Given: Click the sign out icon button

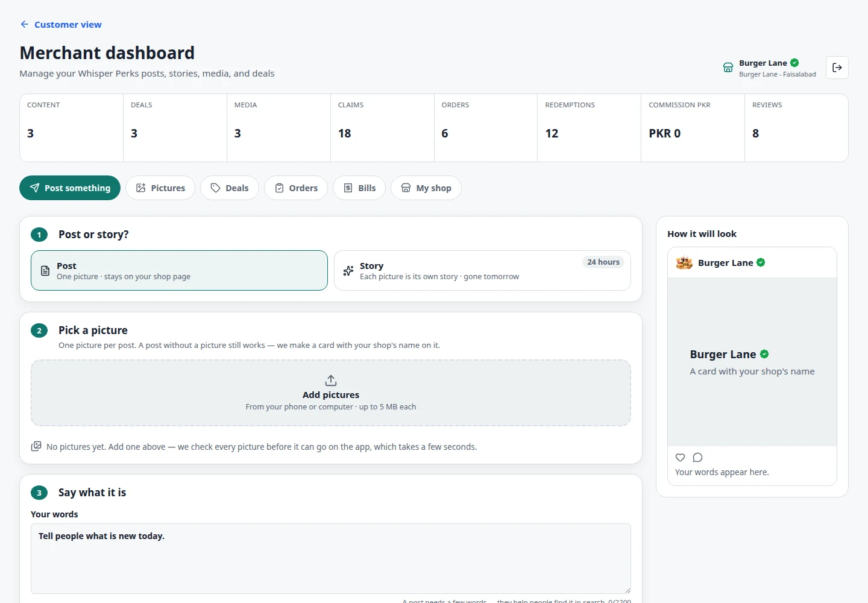Looking at the screenshot, I should tap(837, 68).
